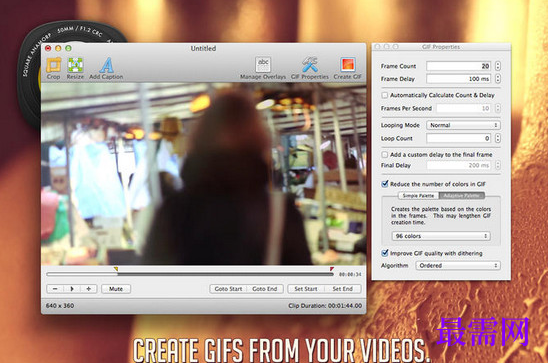Select the Crop tool icon

(x=54, y=65)
